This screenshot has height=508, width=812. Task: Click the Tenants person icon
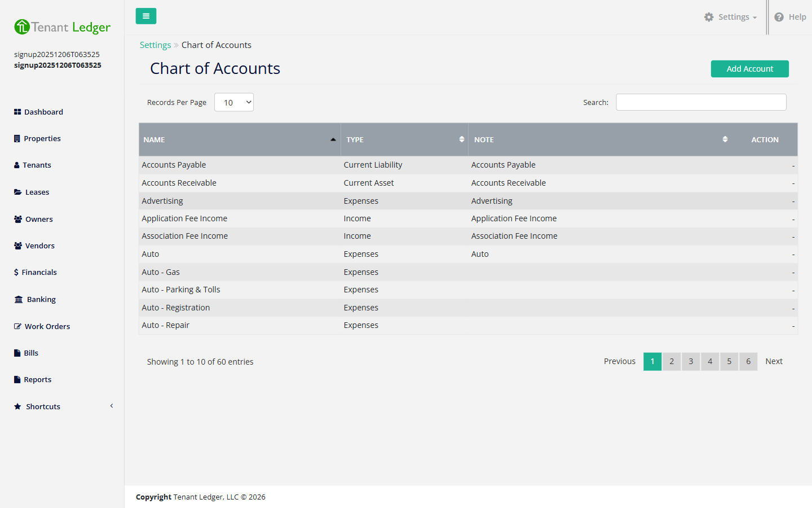click(17, 165)
